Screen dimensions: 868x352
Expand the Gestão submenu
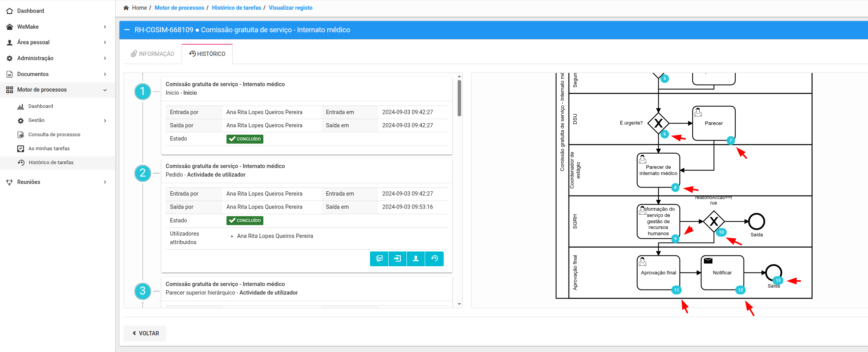click(62, 120)
